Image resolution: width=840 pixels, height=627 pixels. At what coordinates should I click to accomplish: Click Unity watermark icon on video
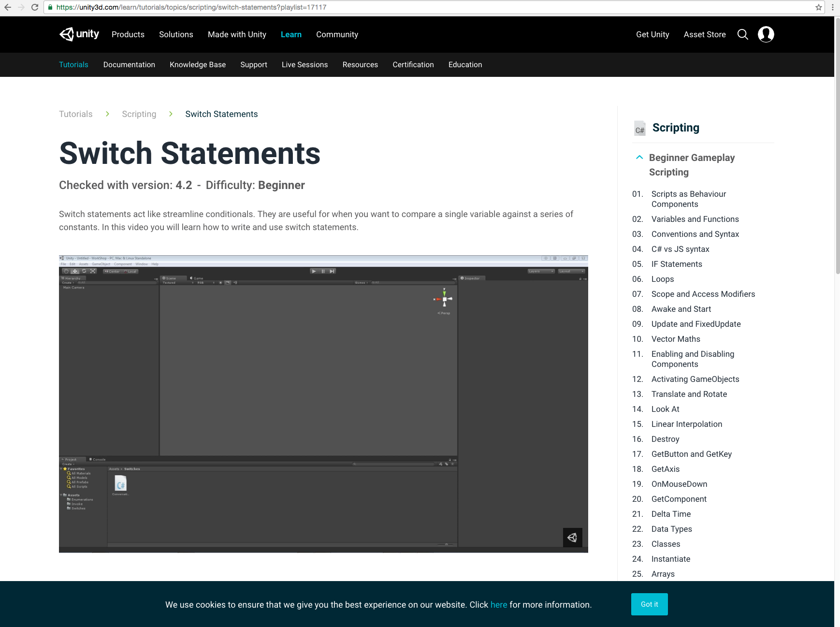coord(572,538)
